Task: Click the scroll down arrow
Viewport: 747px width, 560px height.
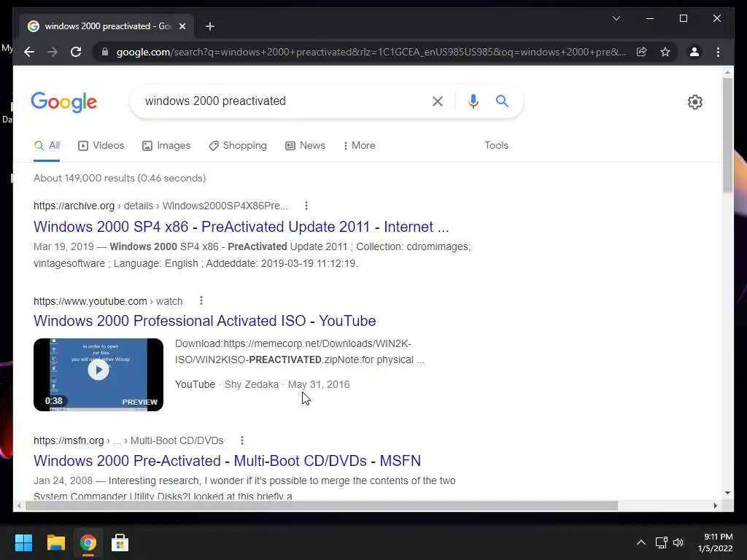Action: [727, 493]
